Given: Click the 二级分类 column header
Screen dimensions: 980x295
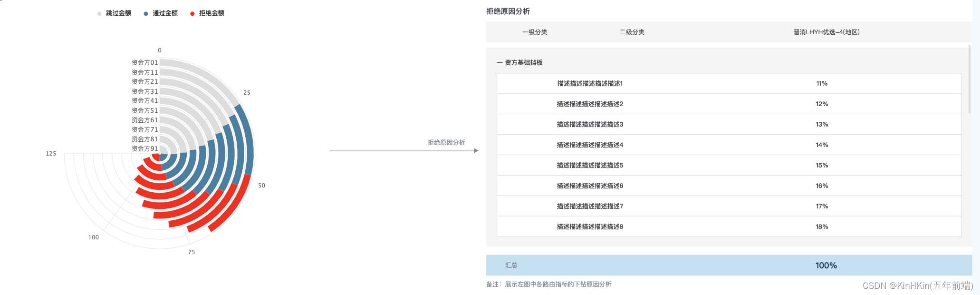Looking at the screenshot, I should point(632,32).
